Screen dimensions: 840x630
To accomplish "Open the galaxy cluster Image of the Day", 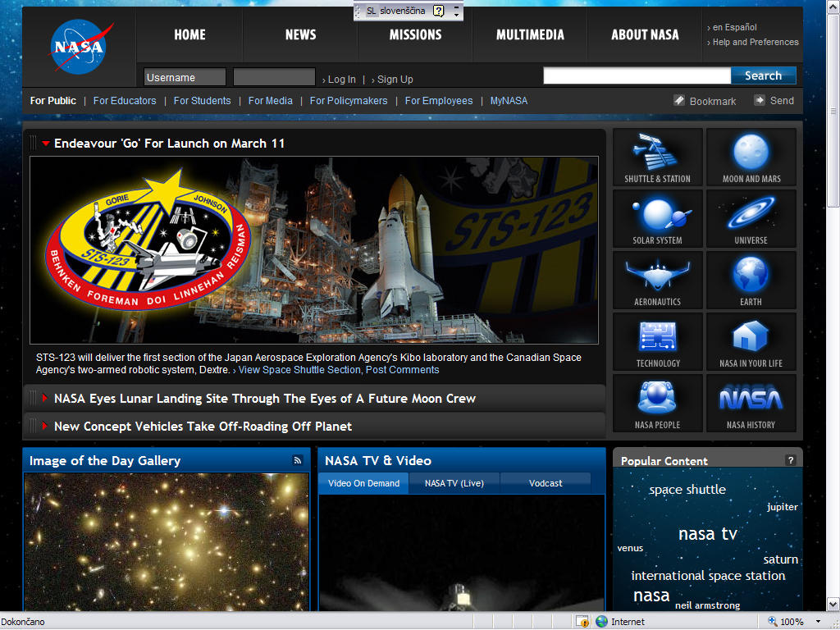I will pyautogui.click(x=167, y=541).
